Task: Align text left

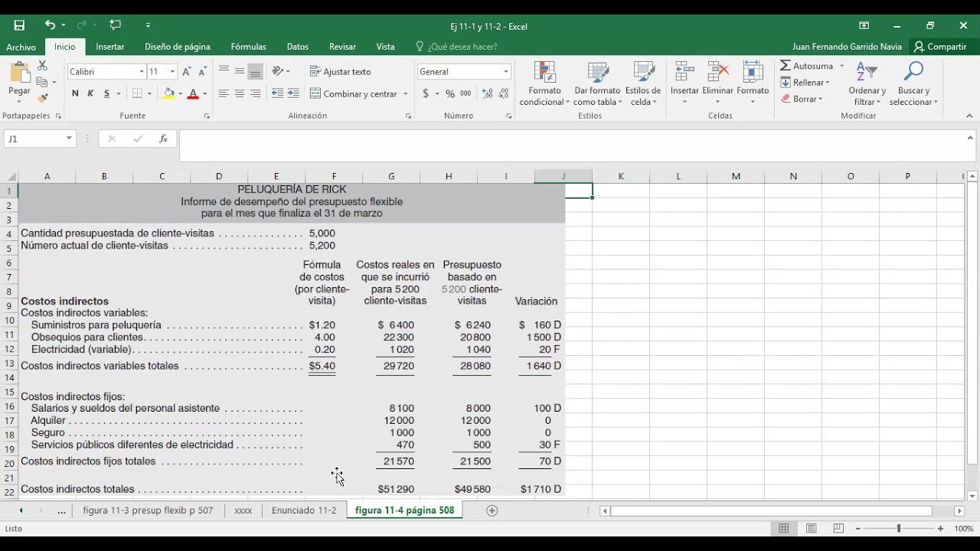Action: (x=224, y=93)
